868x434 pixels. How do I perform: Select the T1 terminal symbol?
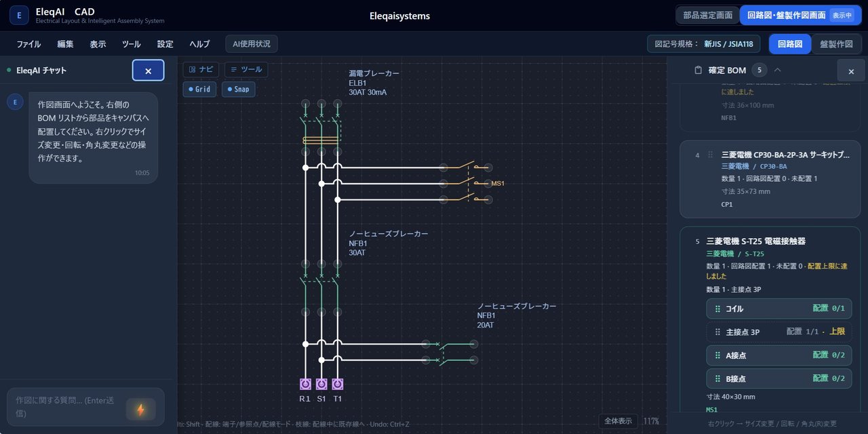[338, 384]
